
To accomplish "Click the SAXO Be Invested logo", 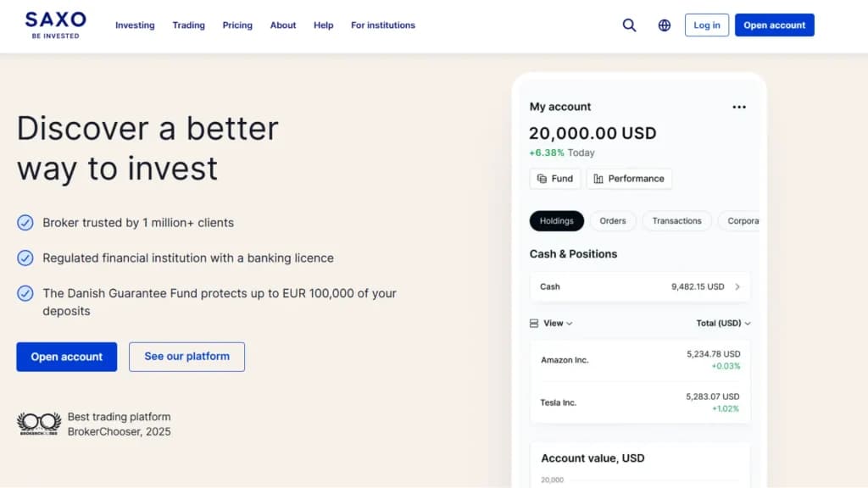I will pyautogui.click(x=55, y=25).
